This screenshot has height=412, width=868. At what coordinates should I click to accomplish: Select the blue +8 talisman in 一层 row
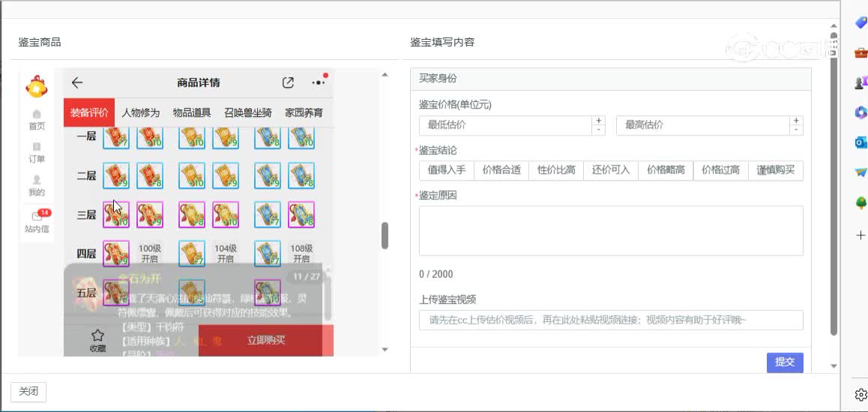(x=268, y=138)
